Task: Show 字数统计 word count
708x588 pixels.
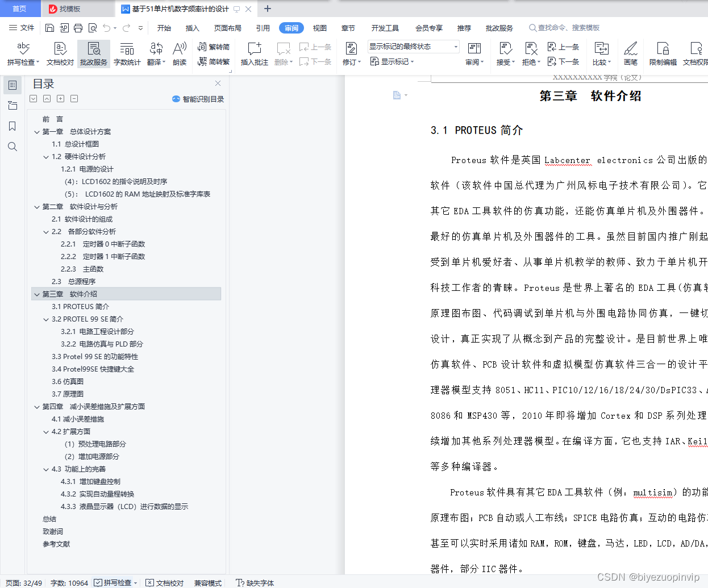Action: coord(127,54)
